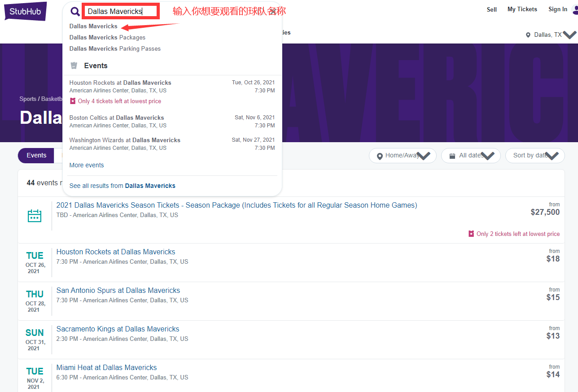This screenshot has height=392, width=578.
Task: Expand the Dallas, TX location selector
Action: click(x=569, y=35)
